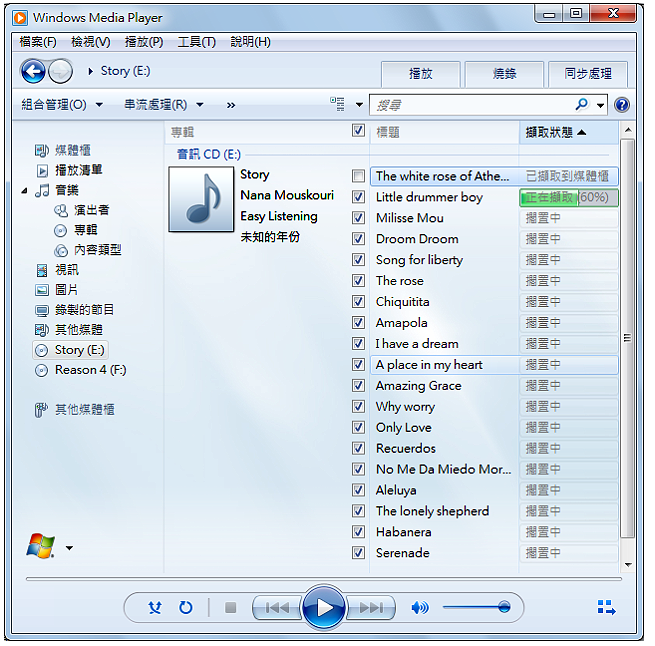Open 工具(T) tools menu
The image size is (655, 646).
click(196, 42)
